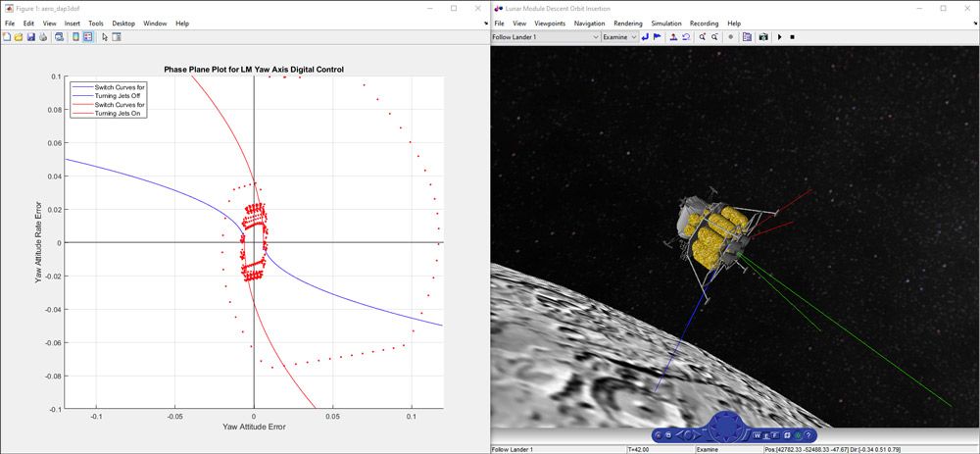
Task: Open the Viewpoints menu
Action: coord(550,24)
